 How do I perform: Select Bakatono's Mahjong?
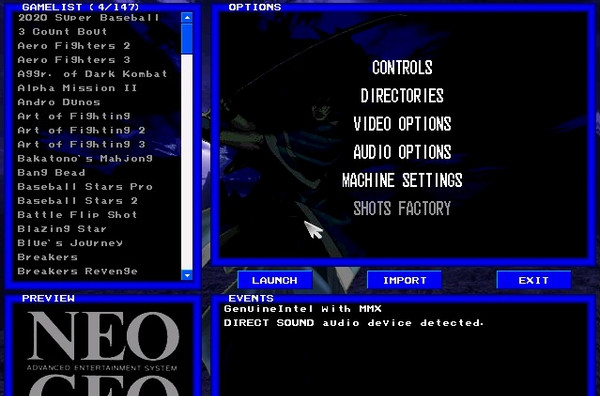[x=85, y=158]
